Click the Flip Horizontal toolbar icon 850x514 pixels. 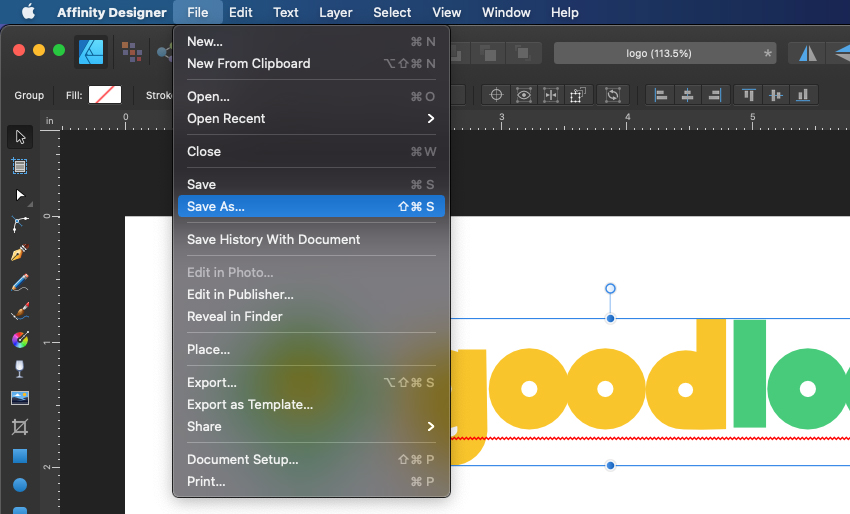pyautogui.click(x=808, y=53)
